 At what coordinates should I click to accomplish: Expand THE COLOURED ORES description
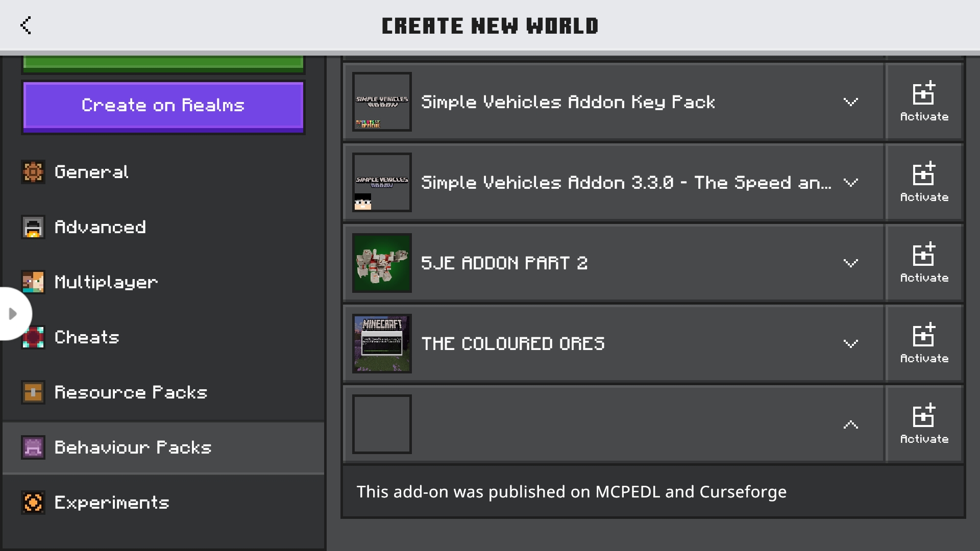coord(850,344)
